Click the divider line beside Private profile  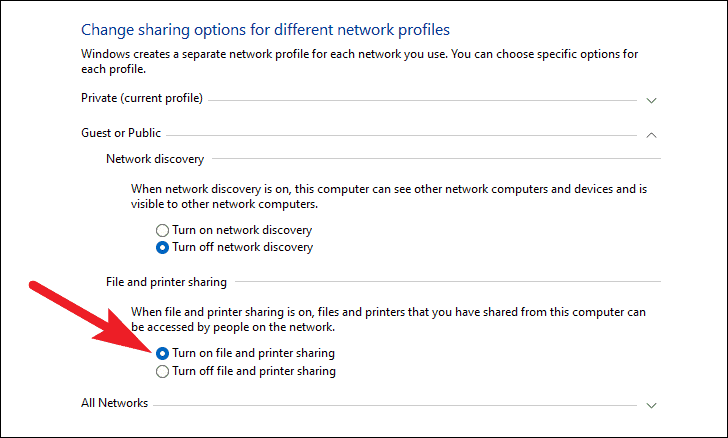point(420,100)
